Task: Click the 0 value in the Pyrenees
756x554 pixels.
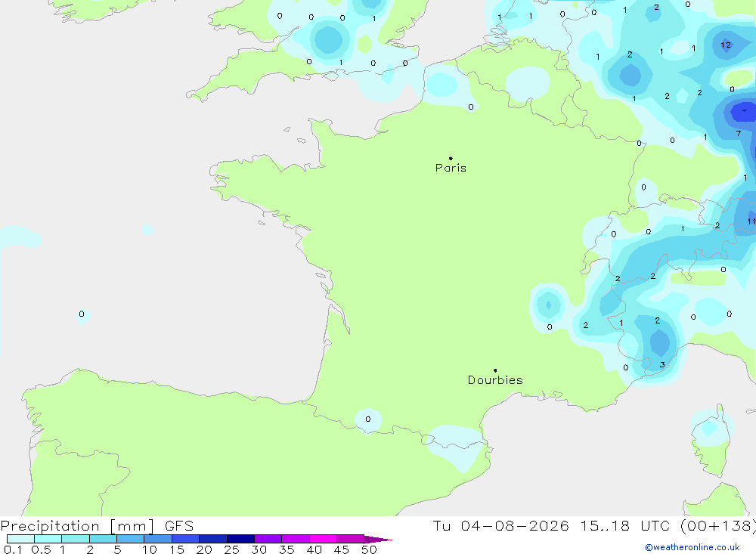Action: pyautogui.click(x=368, y=419)
